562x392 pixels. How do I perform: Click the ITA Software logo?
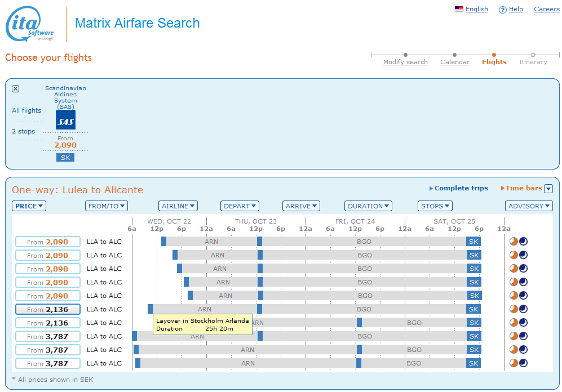tap(30, 24)
